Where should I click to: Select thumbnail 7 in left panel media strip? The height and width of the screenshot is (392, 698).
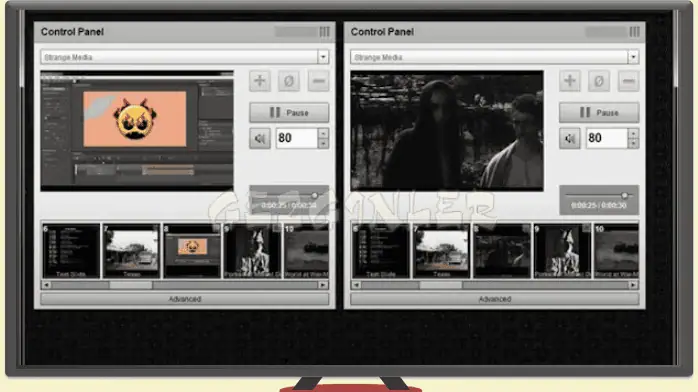(131, 251)
